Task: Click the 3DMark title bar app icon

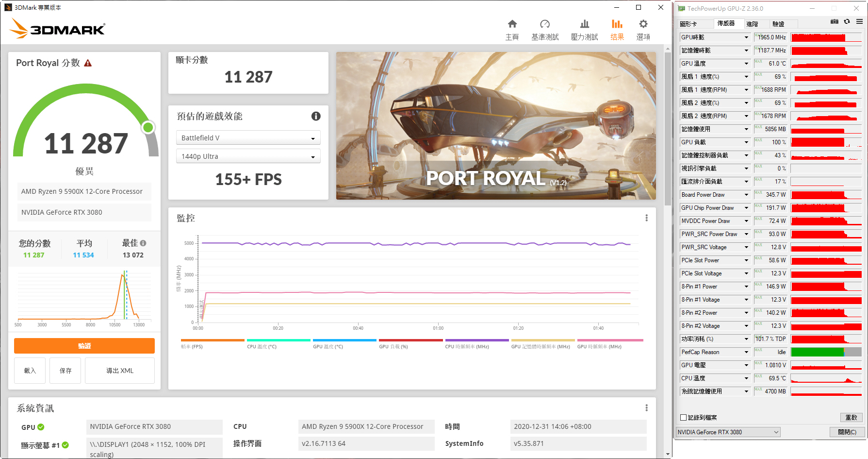Action: point(8,7)
